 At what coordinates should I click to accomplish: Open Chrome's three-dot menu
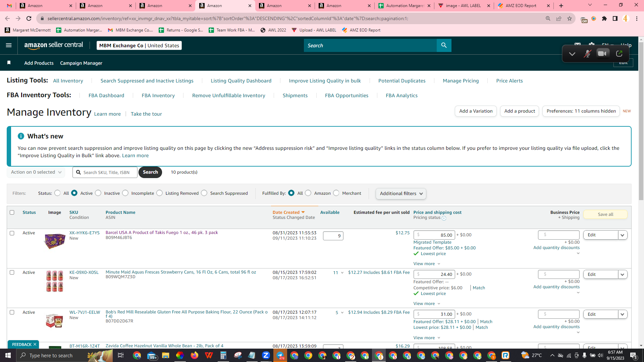(637, 18)
